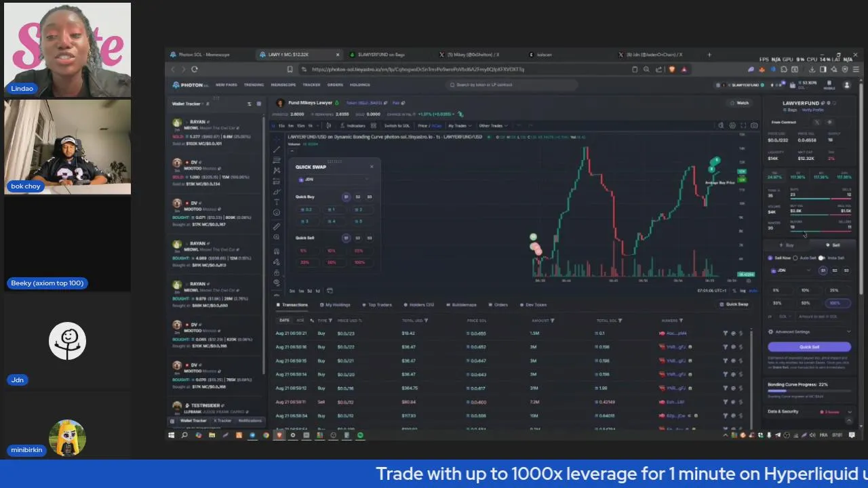Click the Amount to sell input field
Image resolution: width=868 pixels, height=488 pixels.
pyautogui.click(x=823, y=317)
